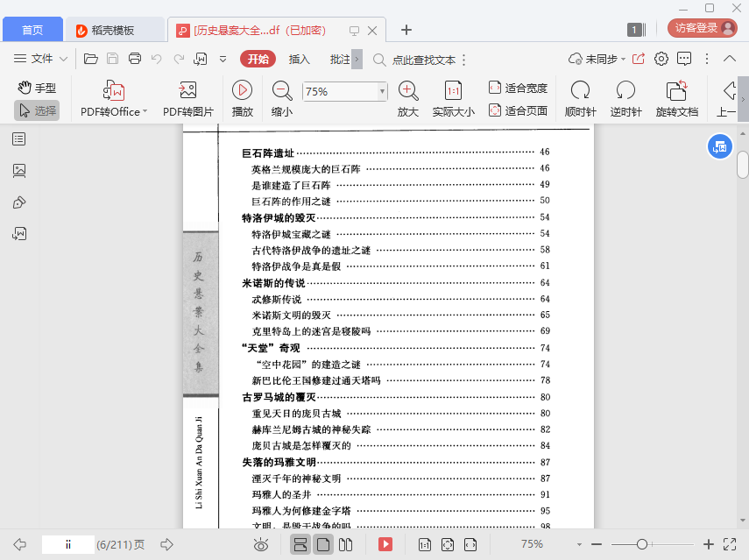This screenshot has height=560, width=749.
Task: Click the window count badge icon
Action: click(x=636, y=30)
